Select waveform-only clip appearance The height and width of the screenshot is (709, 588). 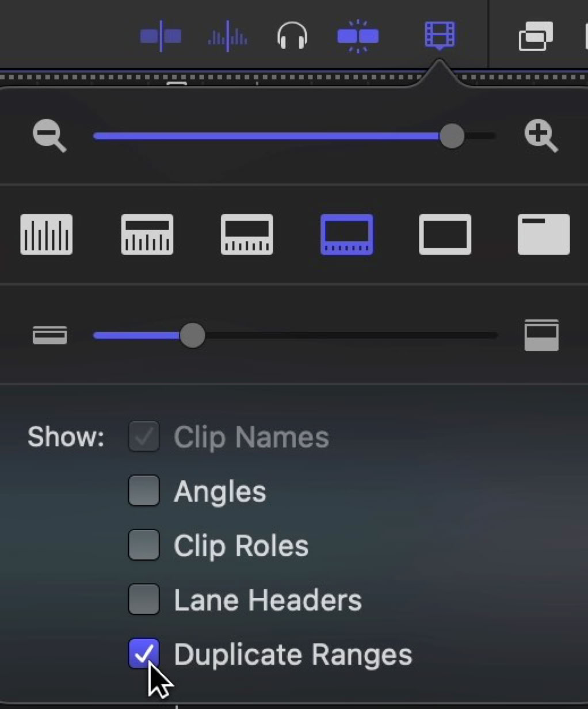click(47, 234)
